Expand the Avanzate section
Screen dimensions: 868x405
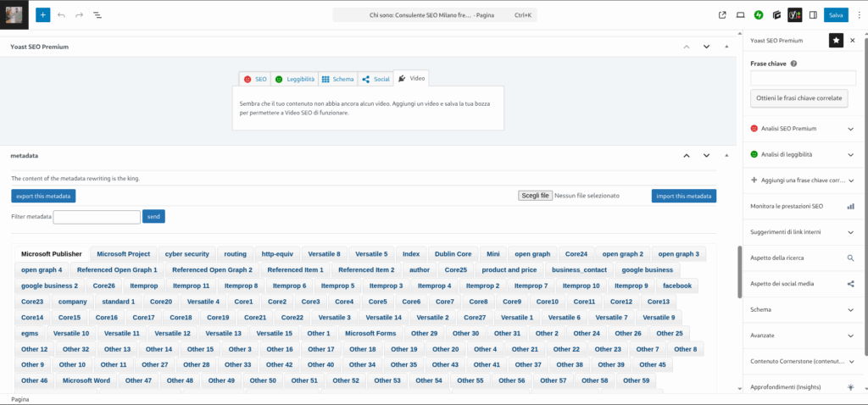tap(802, 336)
